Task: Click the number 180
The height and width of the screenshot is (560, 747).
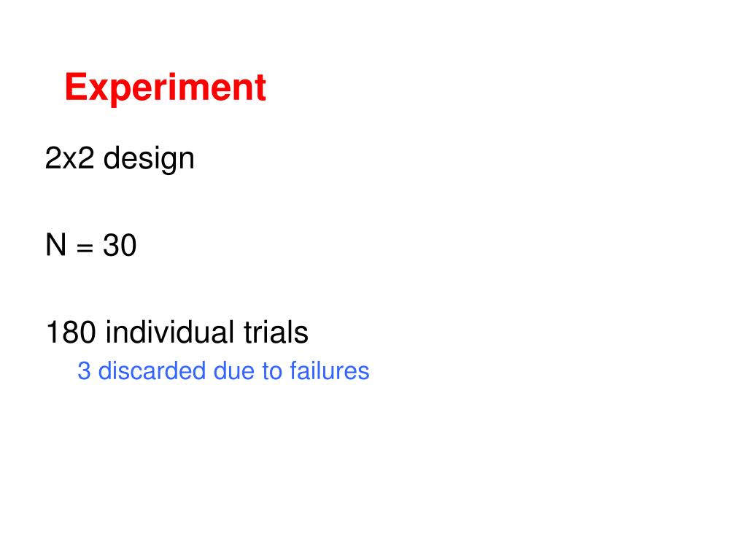Action: (71, 332)
